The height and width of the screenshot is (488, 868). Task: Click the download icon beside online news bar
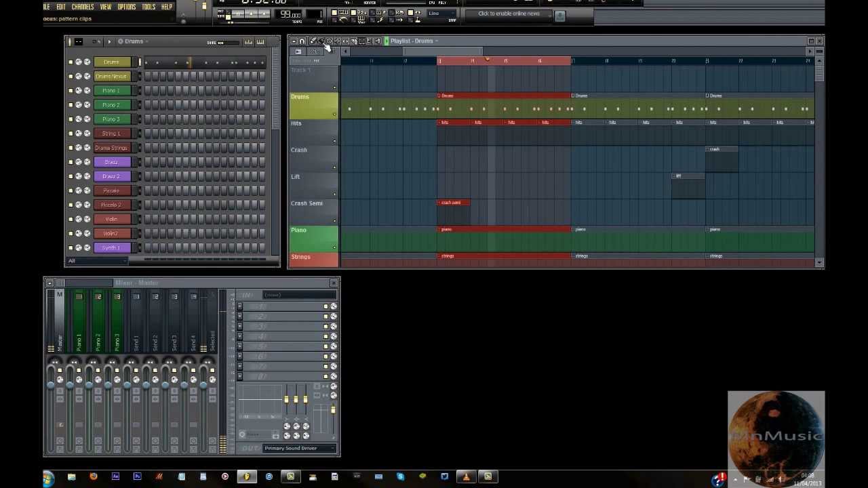click(559, 15)
